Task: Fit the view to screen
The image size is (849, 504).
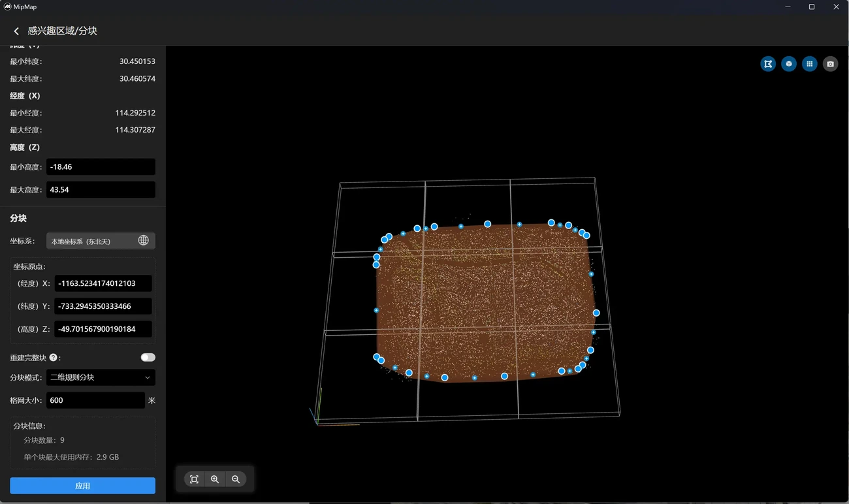Action: point(194,479)
